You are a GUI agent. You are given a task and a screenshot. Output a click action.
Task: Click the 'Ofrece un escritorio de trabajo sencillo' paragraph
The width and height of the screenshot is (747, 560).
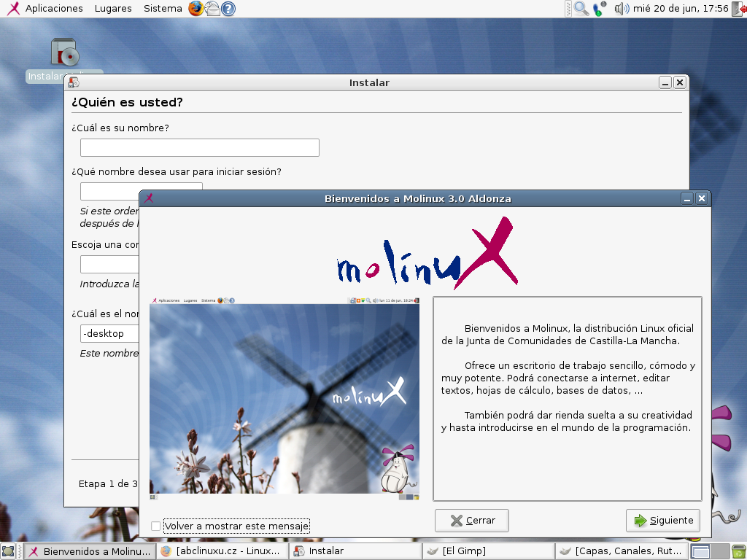pyautogui.click(x=568, y=378)
